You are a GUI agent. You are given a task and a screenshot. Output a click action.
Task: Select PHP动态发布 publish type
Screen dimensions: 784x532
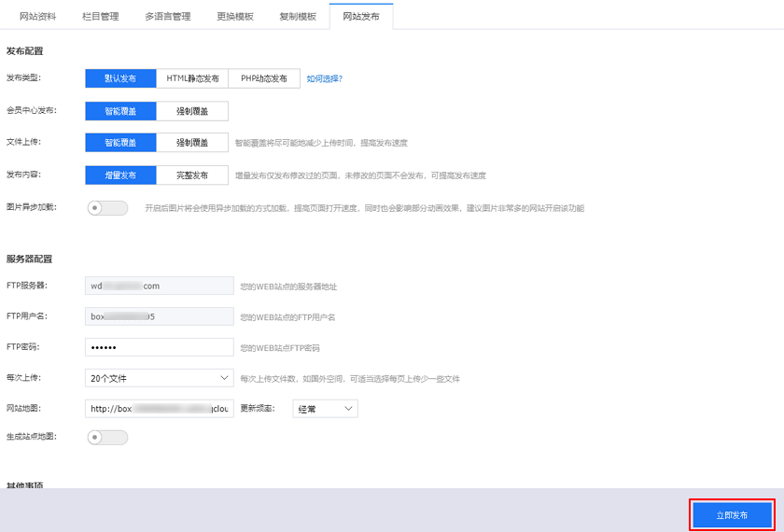pyautogui.click(x=264, y=78)
